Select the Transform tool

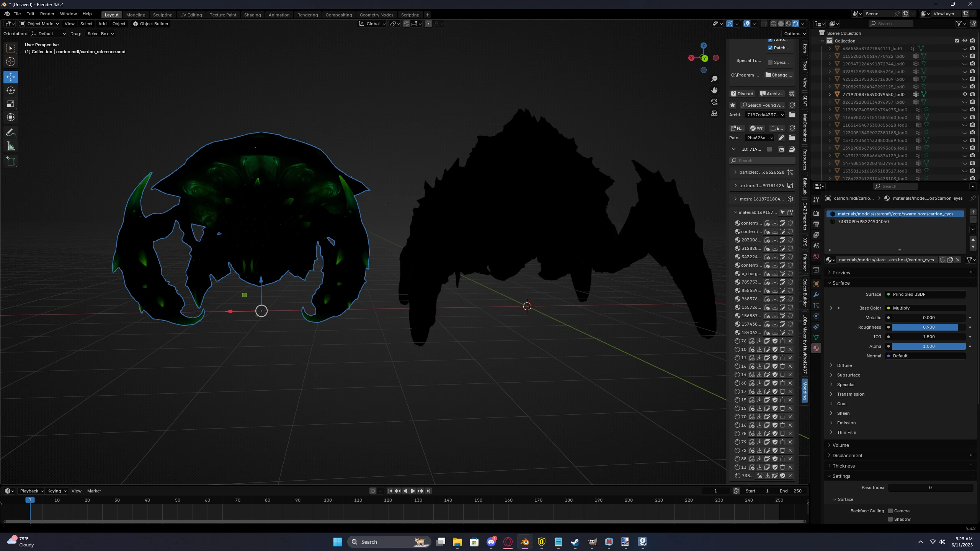click(x=11, y=117)
